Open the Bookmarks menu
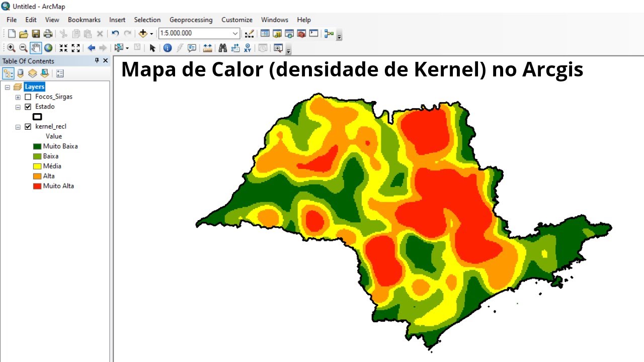 coord(85,20)
